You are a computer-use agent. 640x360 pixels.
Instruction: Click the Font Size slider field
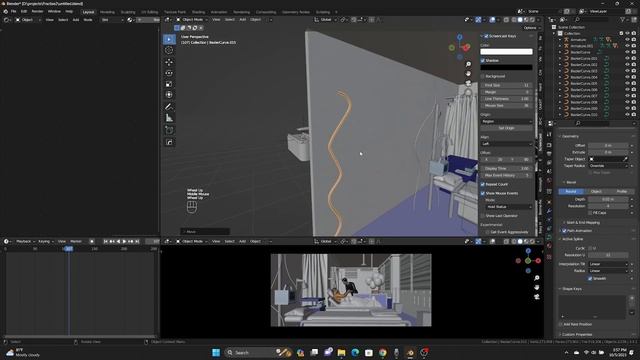pos(506,85)
